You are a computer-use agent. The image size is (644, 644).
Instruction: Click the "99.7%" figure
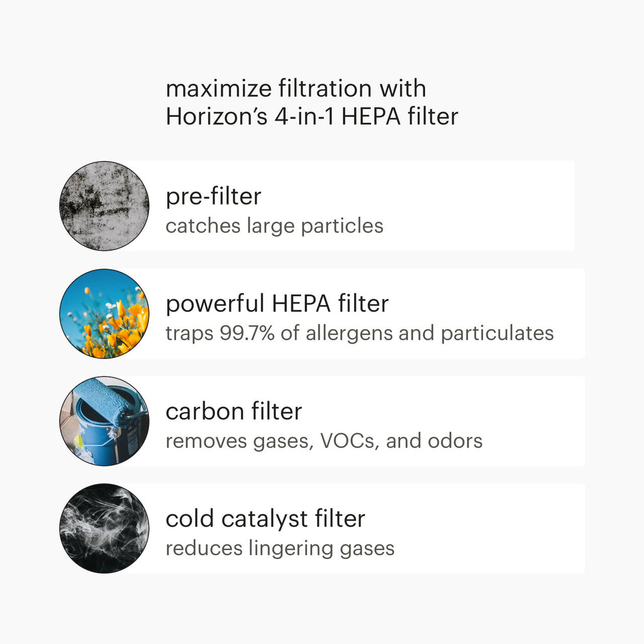tap(247, 333)
